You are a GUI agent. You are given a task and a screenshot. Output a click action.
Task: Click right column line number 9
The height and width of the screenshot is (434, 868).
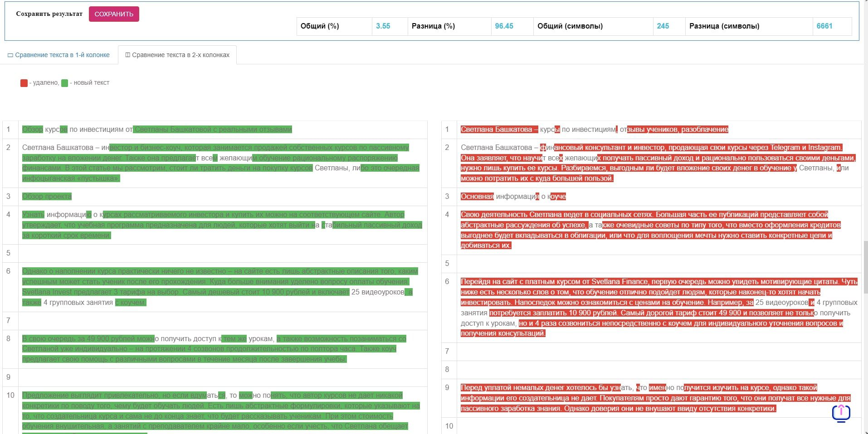tap(447, 388)
